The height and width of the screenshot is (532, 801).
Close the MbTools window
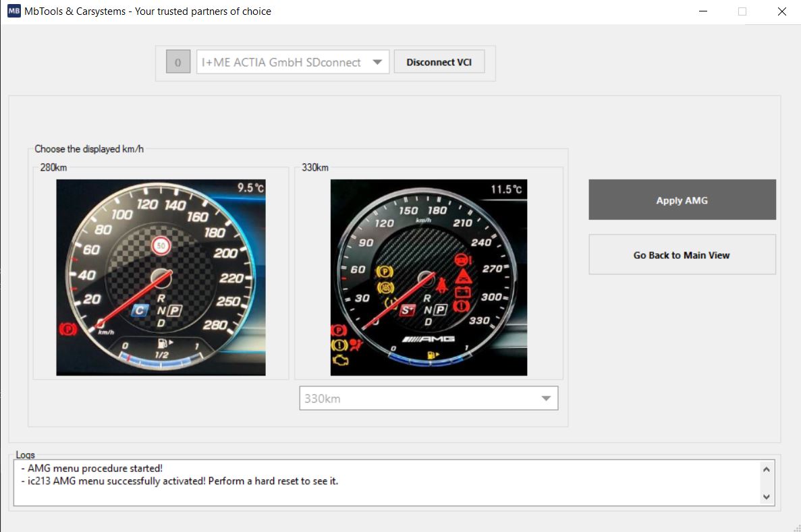(x=781, y=11)
